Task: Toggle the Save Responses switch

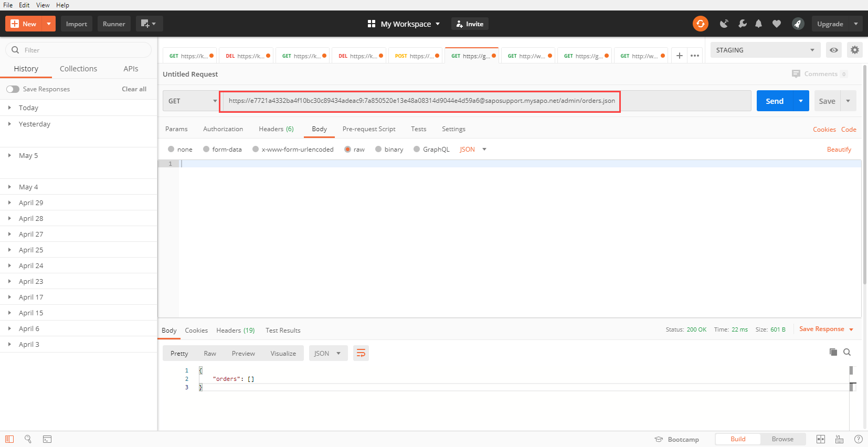Action: pyautogui.click(x=13, y=89)
